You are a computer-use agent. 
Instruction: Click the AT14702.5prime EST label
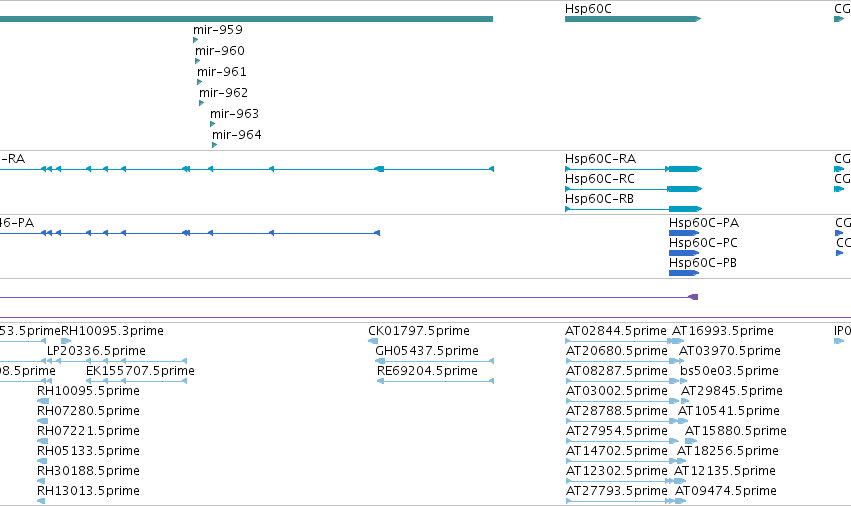[617, 451]
